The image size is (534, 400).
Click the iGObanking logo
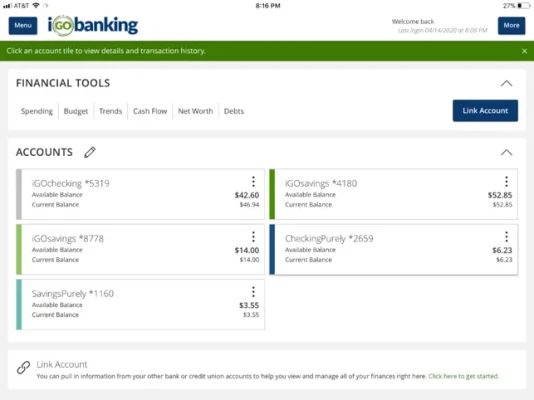[93, 26]
